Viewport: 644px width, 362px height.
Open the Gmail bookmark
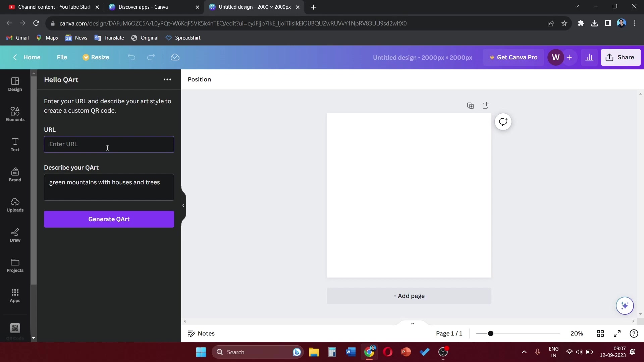pos(18,38)
